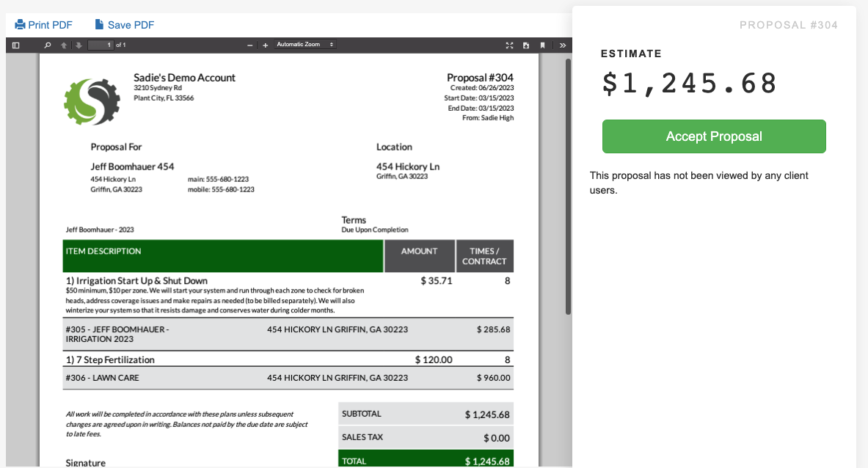The height and width of the screenshot is (468, 868).
Task: Go to the previous page
Action: tap(62, 45)
